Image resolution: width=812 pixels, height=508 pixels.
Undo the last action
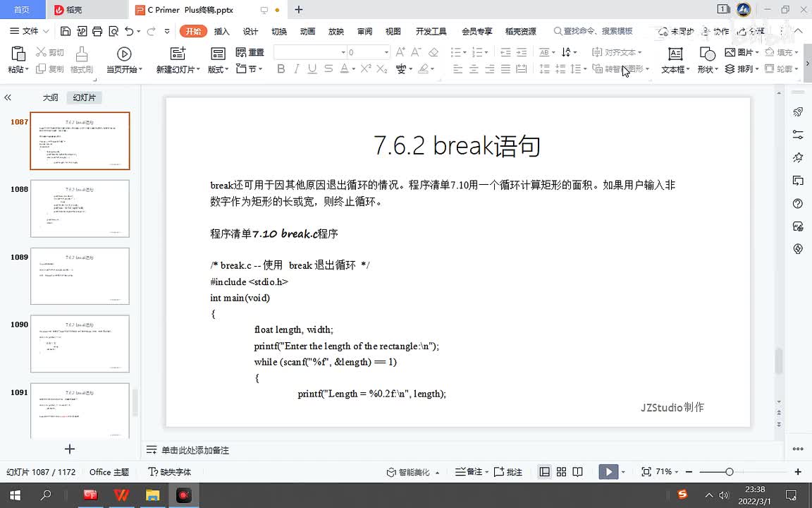[129, 31]
